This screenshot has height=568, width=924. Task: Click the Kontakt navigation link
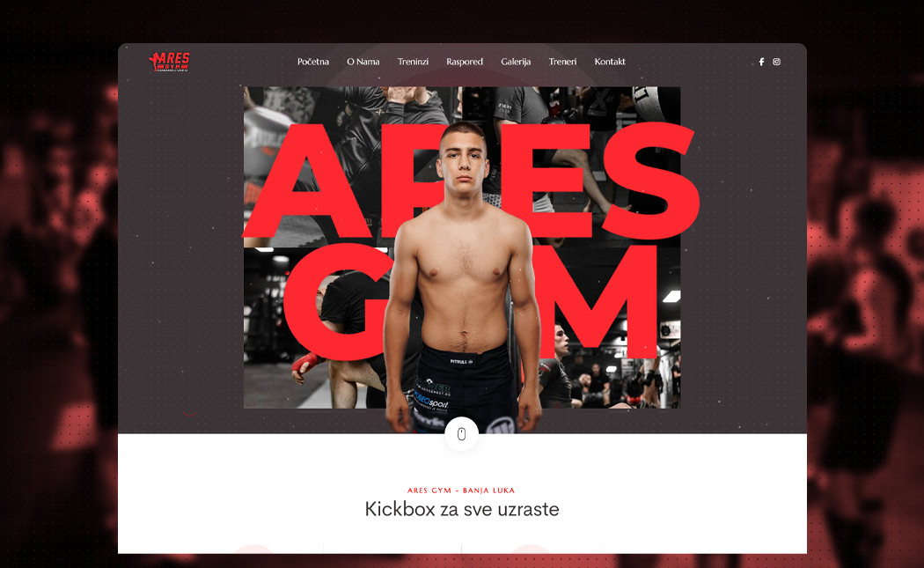pyautogui.click(x=609, y=62)
